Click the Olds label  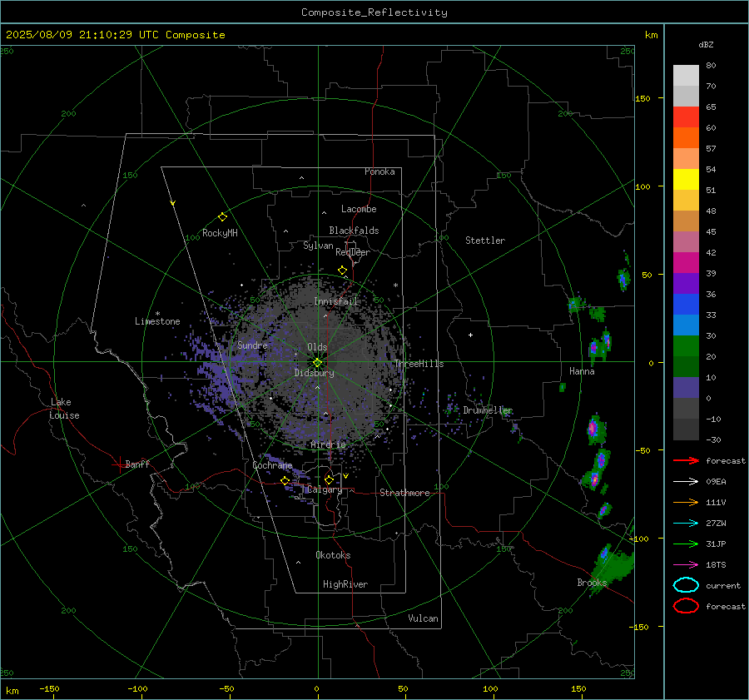point(317,347)
